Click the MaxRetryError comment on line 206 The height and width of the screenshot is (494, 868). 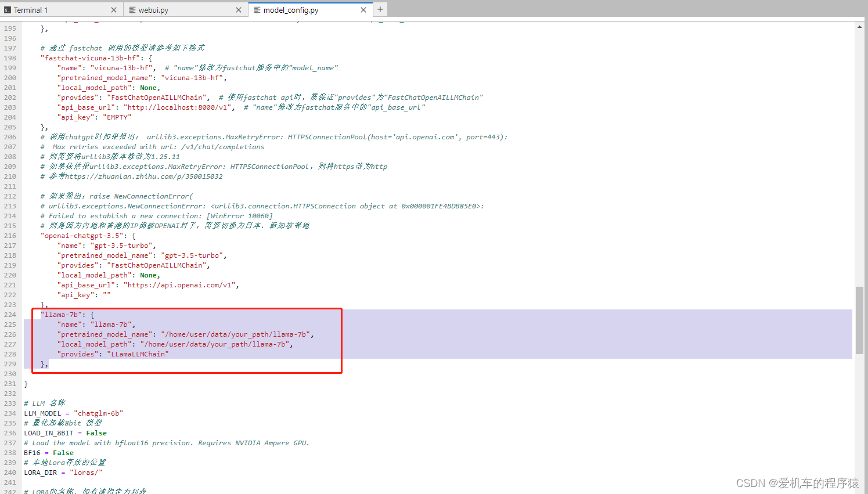click(274, 137)
